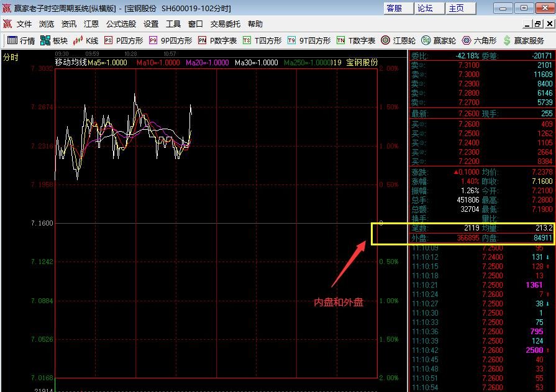This screenshot has height=392, width=556.
Task: Open the T数字表 tool icon
Action: 340,40
